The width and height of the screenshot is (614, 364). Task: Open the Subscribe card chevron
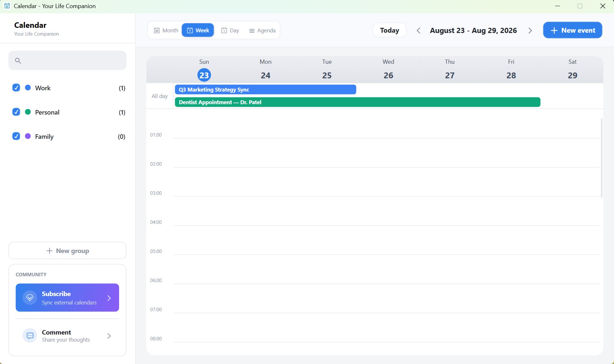click(x=109, y=298)
